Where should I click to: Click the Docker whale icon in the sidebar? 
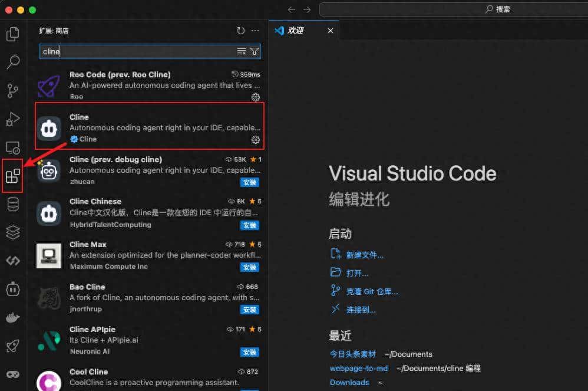tap(13, 317)
